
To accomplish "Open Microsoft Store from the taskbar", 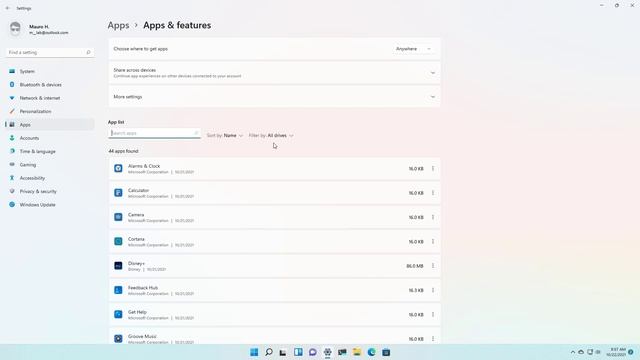I will [x=386, y=352].
